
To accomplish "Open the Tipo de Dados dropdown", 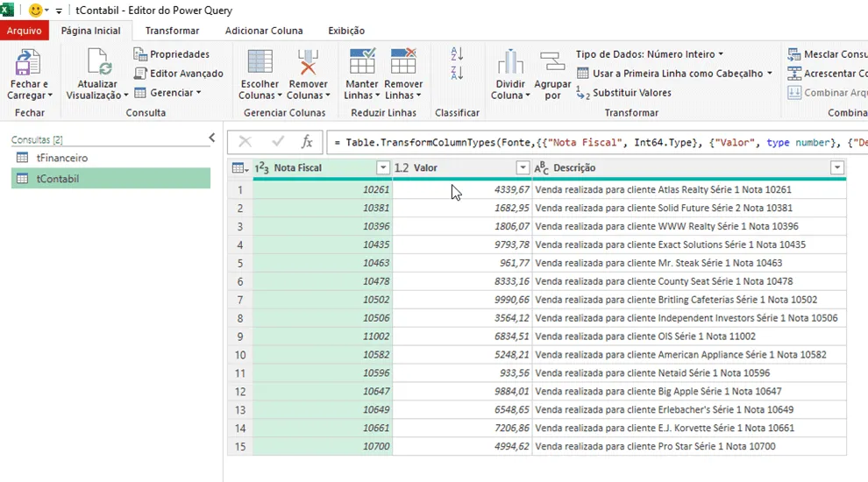I will coord(649,54).
